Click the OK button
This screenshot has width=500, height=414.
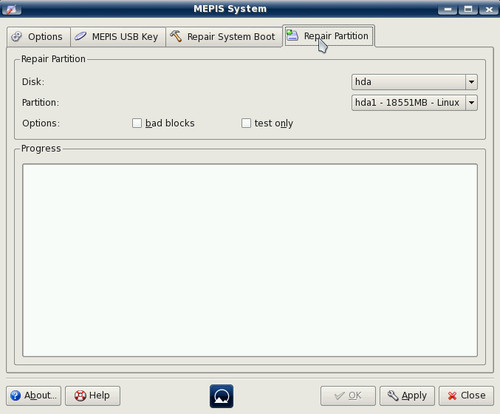pyautogui.click(x=348, y=396)
